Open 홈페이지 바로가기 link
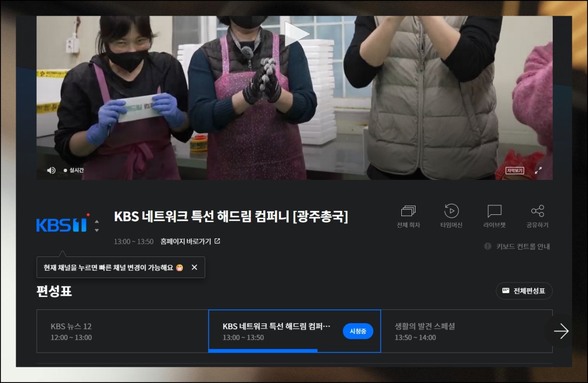588x383 pixels. pyautogui.click(x=190, y=241)
